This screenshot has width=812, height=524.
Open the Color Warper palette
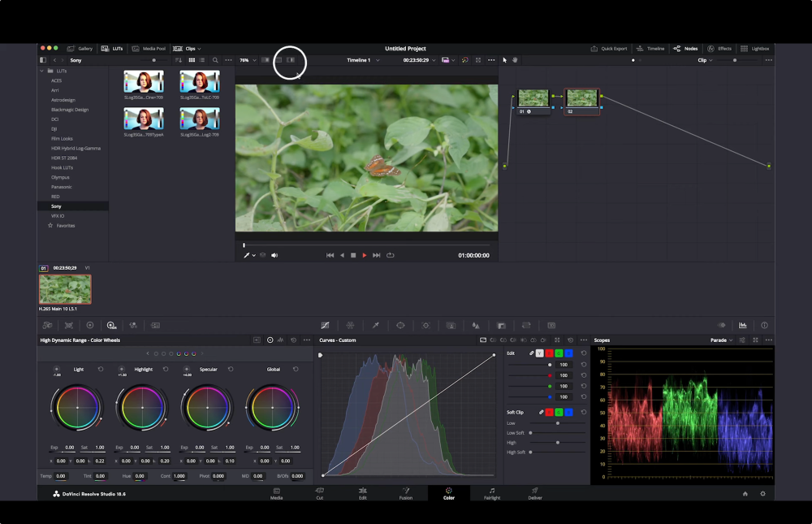click(350, 326)
